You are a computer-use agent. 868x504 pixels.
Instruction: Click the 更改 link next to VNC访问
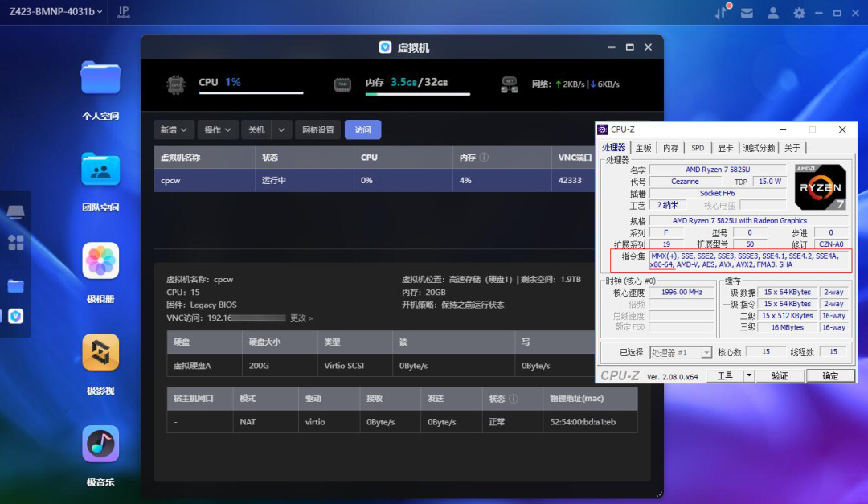301,318
